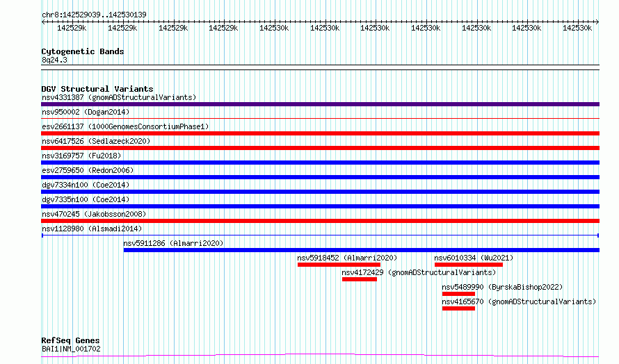This screenshot has width=619, height=364.
Task: Select the blue esv2759650 variant bar
Action: (320, 177)
